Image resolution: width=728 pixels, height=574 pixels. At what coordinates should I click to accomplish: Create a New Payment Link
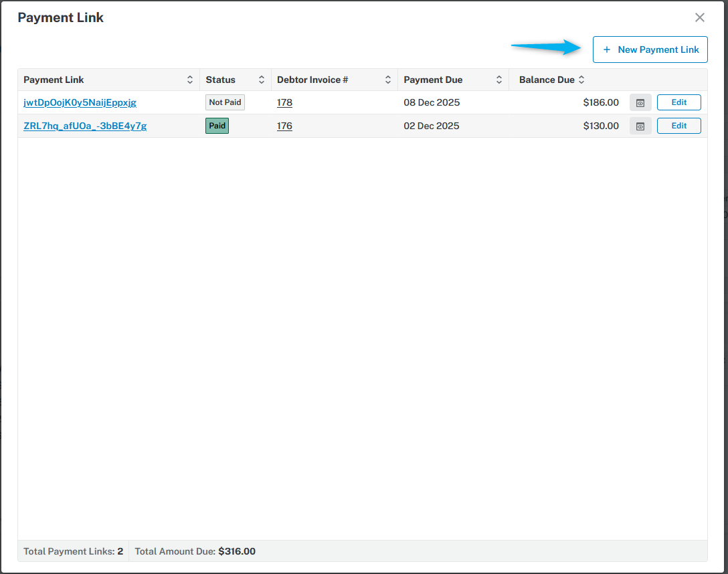coord(650,50)
